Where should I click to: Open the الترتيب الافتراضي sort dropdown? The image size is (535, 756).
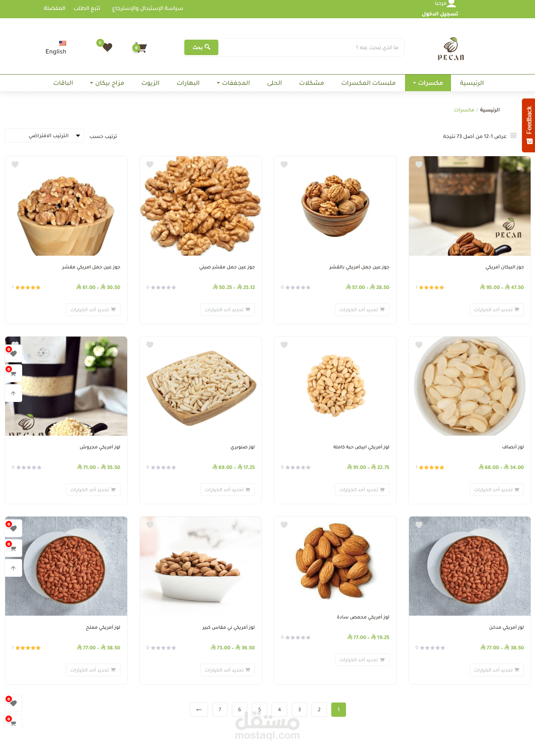[x=44, y=136]
